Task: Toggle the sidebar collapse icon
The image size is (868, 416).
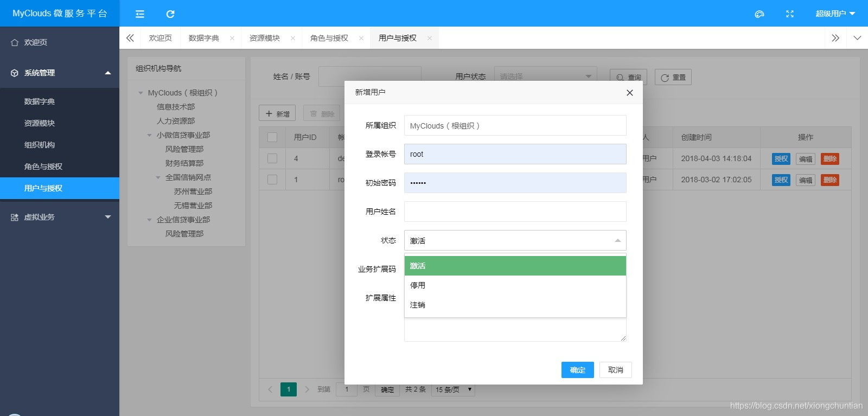Action: click(x=140, y=14)
